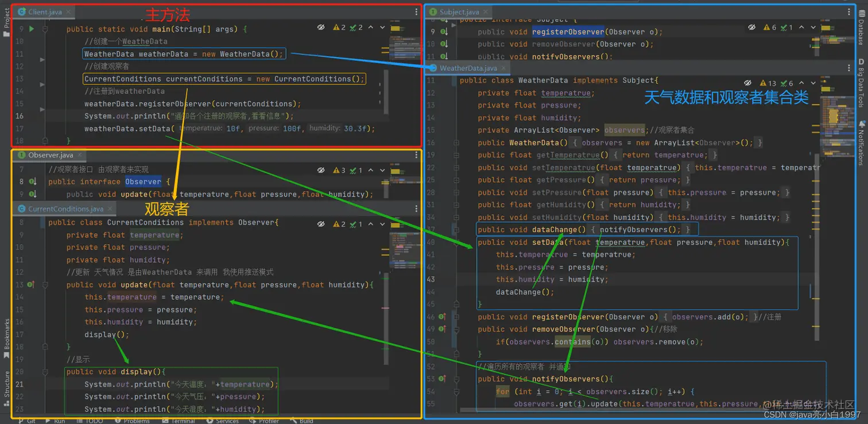868x424 pixels.
Task: Click implemented-method gutter icon at Observer line 8
Action: click(33, 182)
